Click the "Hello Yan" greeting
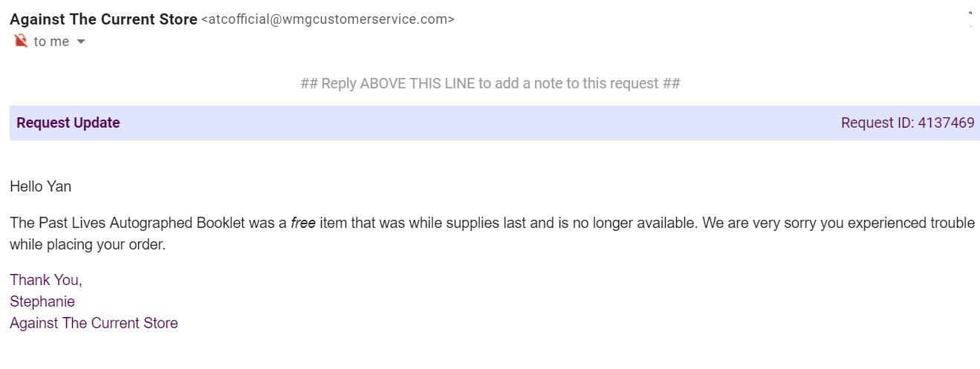Screen dimensions: 980x369 coord(41,186)
